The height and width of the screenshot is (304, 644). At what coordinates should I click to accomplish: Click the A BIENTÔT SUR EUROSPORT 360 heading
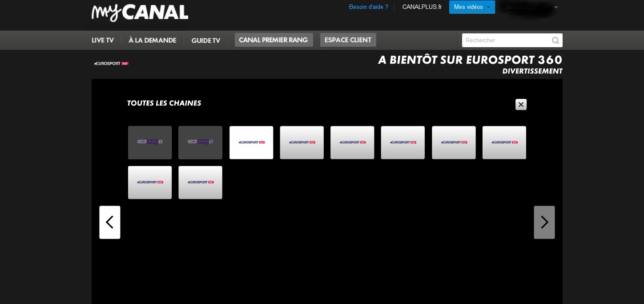470,60
